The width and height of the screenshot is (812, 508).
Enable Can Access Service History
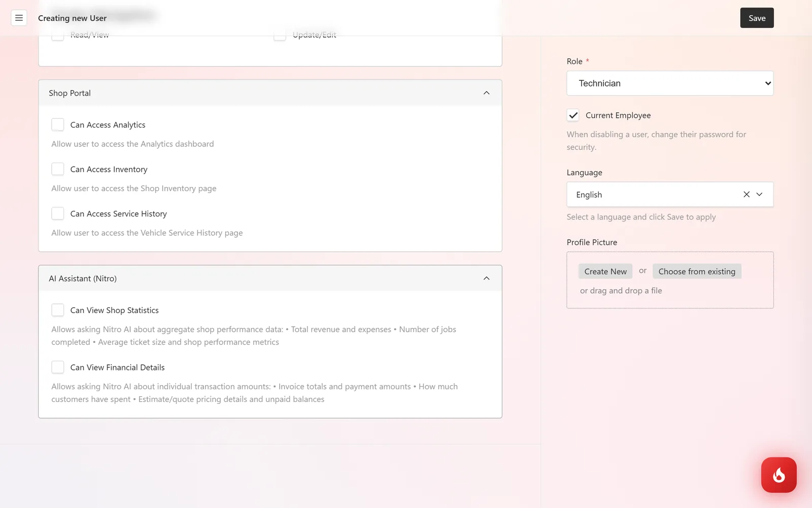(58, 213)
